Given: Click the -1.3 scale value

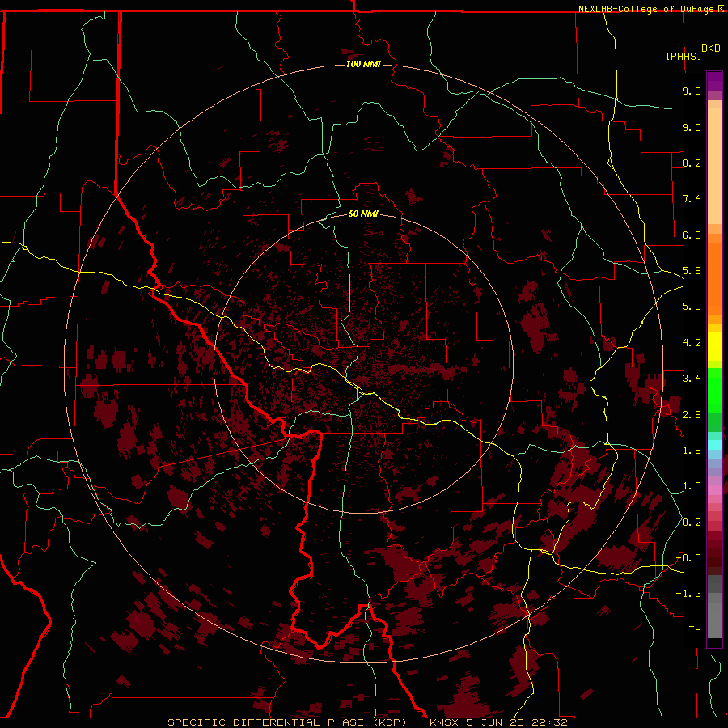Looking at the screenshot, I should (x=688, y=594).
